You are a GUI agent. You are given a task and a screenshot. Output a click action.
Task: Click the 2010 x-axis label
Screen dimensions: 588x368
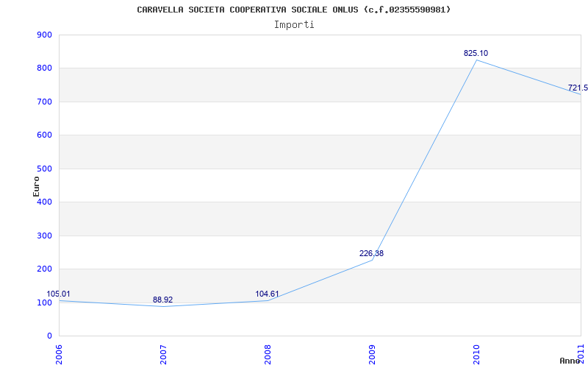[x=476, y=355]
